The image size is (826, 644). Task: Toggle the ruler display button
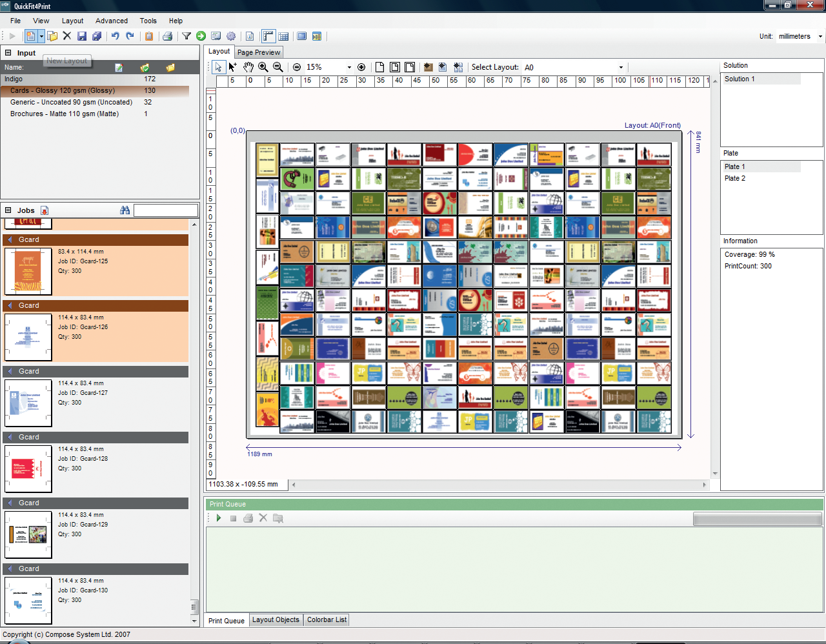(x=268, y=37)
